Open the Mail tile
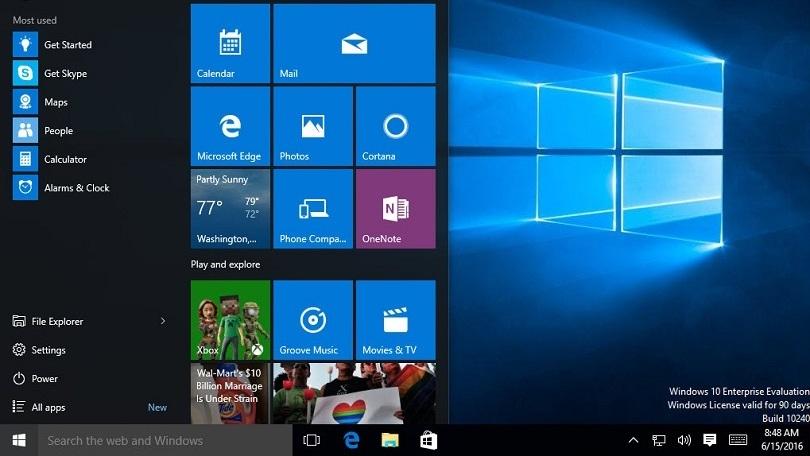 tap(354, 43)
